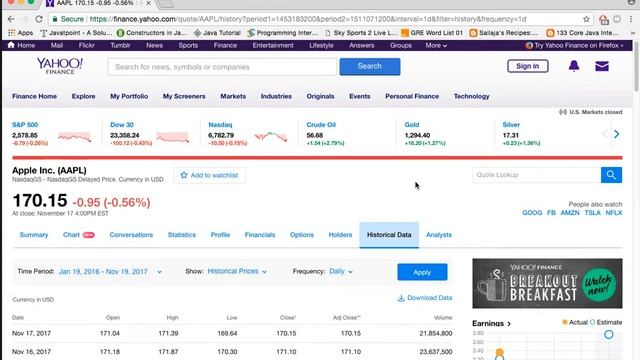Open the Breakout Breakfast ad banner
640x360 pixels.
point(547,283)
